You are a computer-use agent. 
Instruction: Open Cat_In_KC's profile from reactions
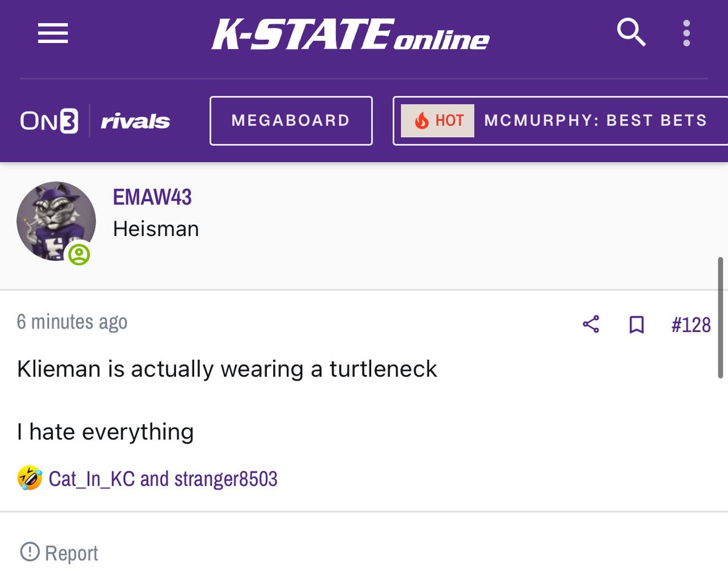point(92,479)
